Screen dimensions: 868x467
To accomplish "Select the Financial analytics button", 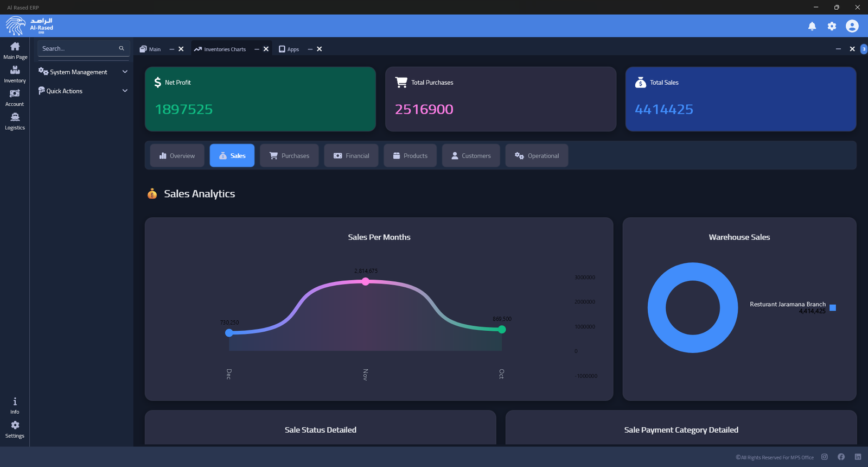I will (351, 156).
